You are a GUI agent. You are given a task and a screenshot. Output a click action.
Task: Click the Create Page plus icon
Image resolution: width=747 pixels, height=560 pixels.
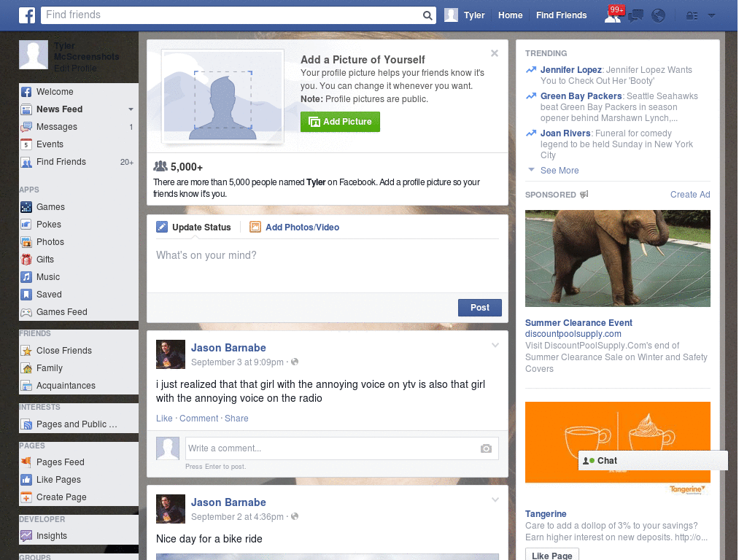point(26,497)
